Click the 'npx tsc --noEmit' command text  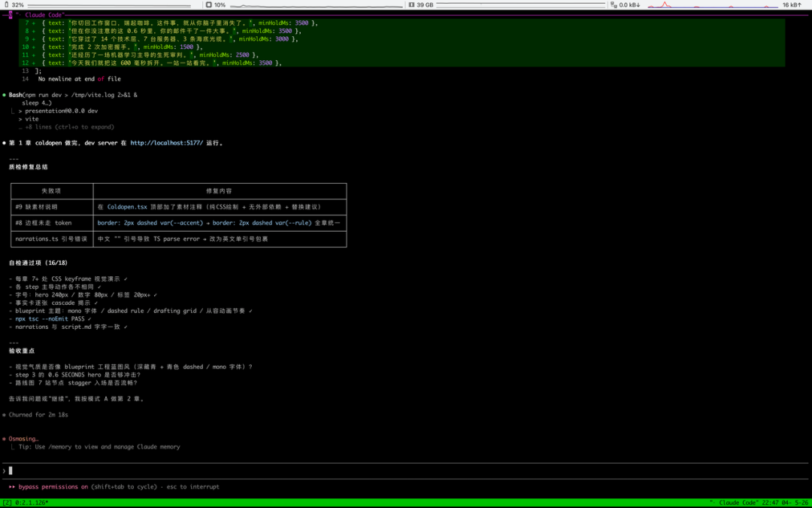coord(41,319)
